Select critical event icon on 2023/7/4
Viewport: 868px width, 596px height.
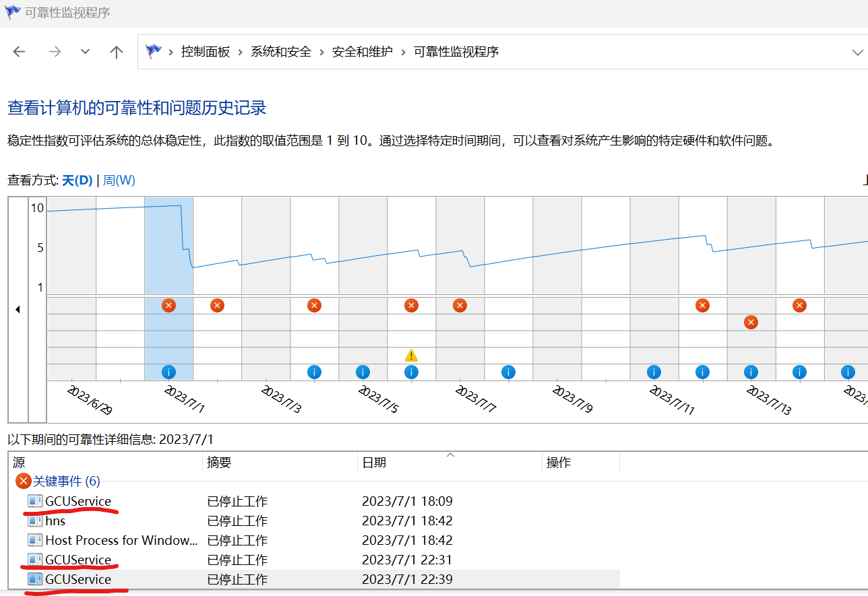314,306
